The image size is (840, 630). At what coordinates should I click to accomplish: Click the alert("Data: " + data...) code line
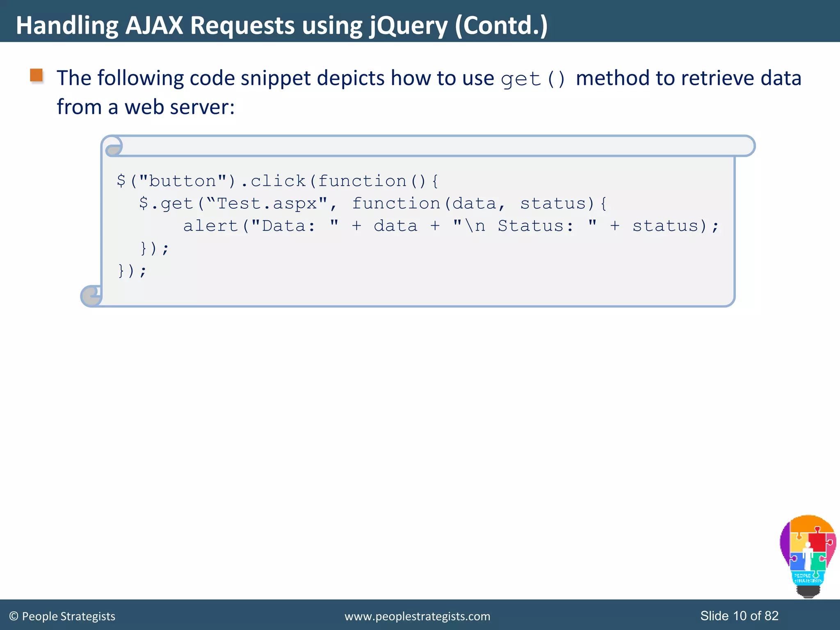(451, 226)
